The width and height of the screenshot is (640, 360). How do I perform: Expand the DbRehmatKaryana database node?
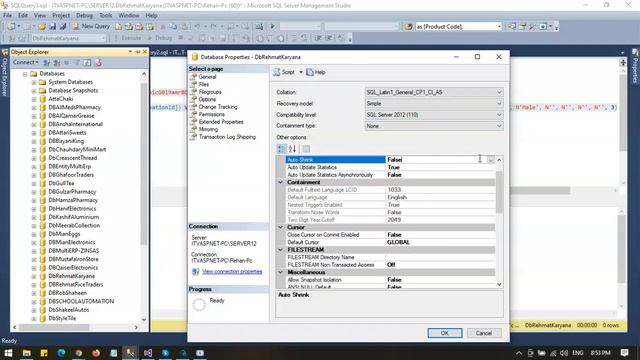point(34,276)
